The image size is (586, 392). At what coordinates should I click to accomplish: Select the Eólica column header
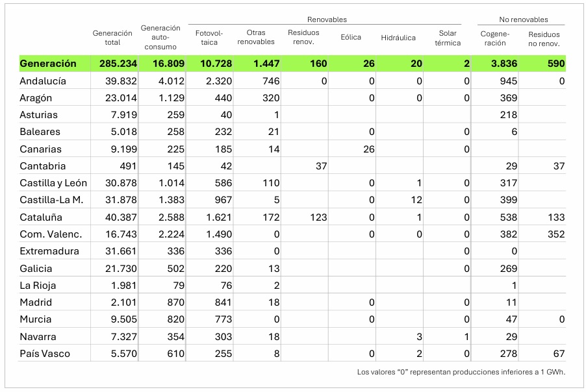click(x=351, y=38)
